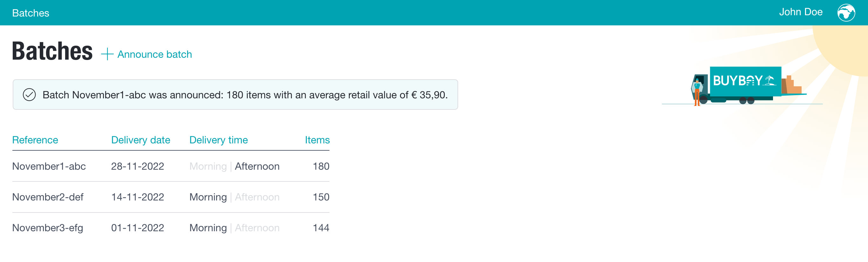Sort by the Delivery time column header
The width and height of the screenshot is (868, 262).
click(x=218, y=140)
